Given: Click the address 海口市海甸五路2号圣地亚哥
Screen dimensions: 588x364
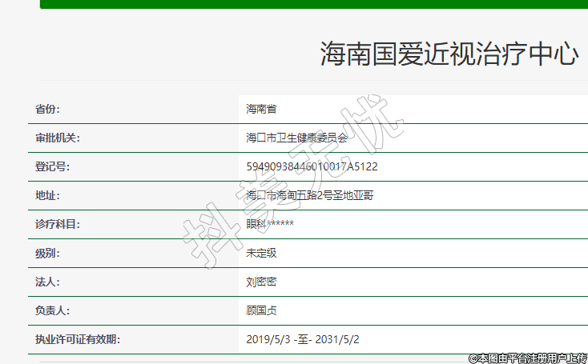Looking at the screenshot, I should (309, 195).
